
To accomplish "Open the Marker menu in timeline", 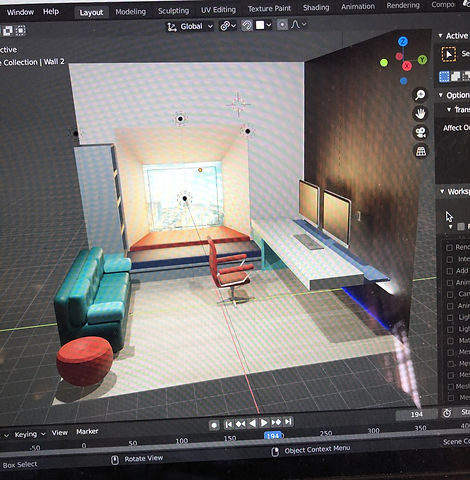I will (x=87, y=431).
